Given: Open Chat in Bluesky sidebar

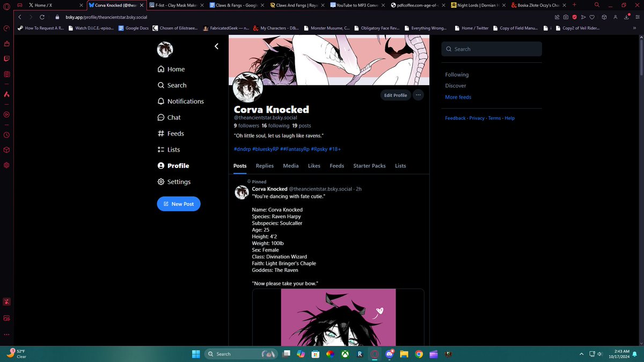Looking at the screenshot, I should [x=169, y=117].
